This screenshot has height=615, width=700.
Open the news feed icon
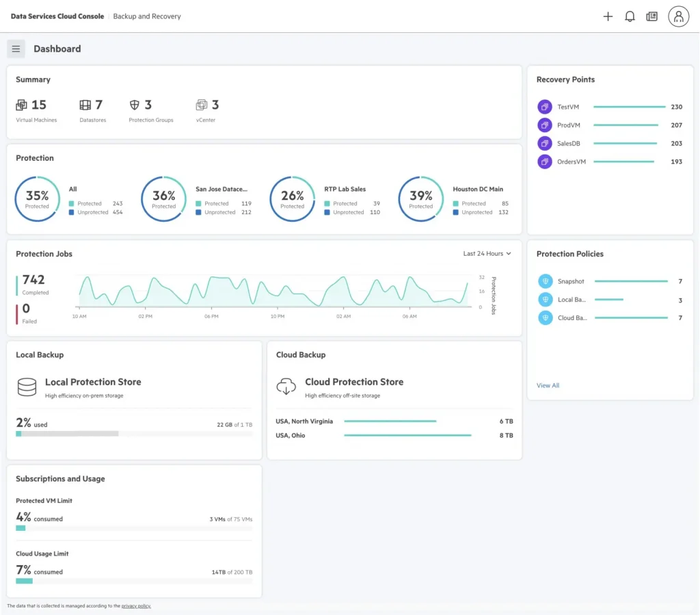pos(652,16)
